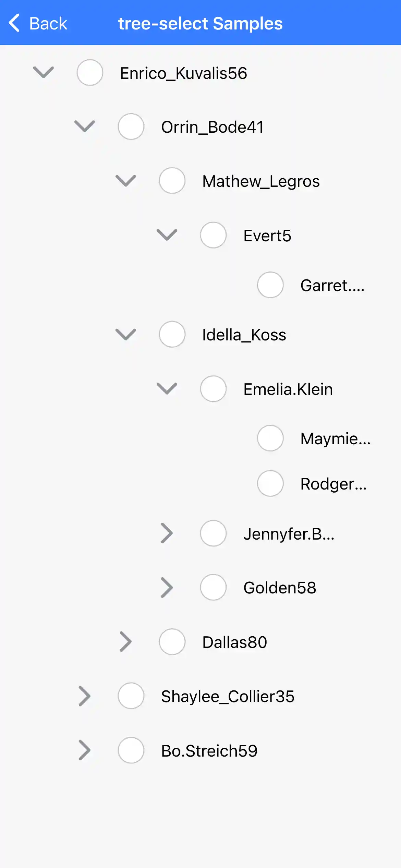Click the Shaylee_Collier35 label text
This screenshot has width=401, height=868.
(x=228, y=696)
